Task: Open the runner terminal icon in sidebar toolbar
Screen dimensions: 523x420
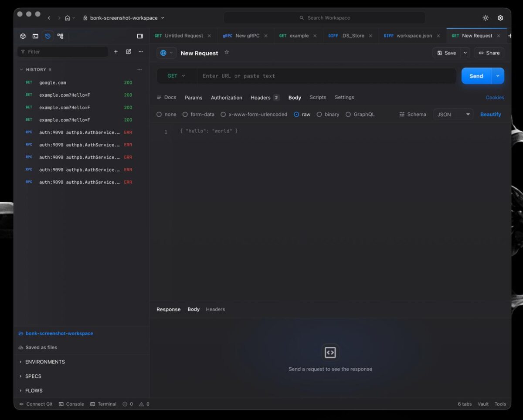Action: click(x=35, y=36)
